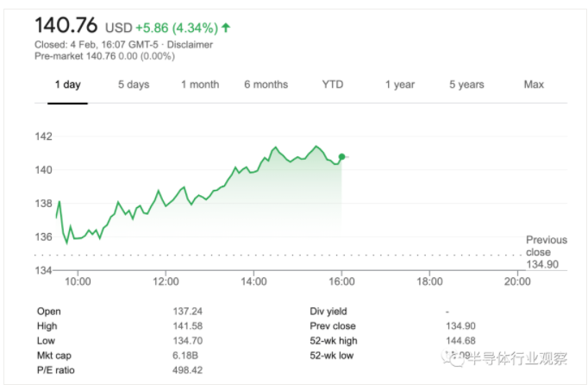The image size is (588, 385).
Task: Select the 1 day tab
Action: [x=67, y=85]
